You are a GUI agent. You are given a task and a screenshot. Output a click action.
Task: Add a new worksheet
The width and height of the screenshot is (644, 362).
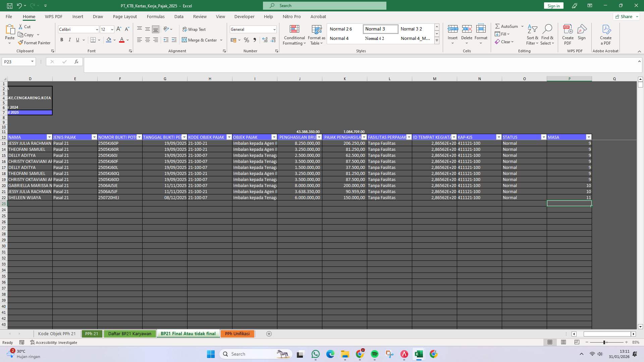click(x=269, y=334)
